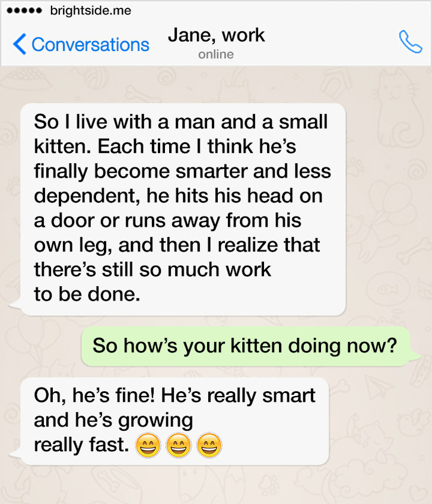Tap the phone call icon
The height and width of the screenshot is (504, 432).
411,42
